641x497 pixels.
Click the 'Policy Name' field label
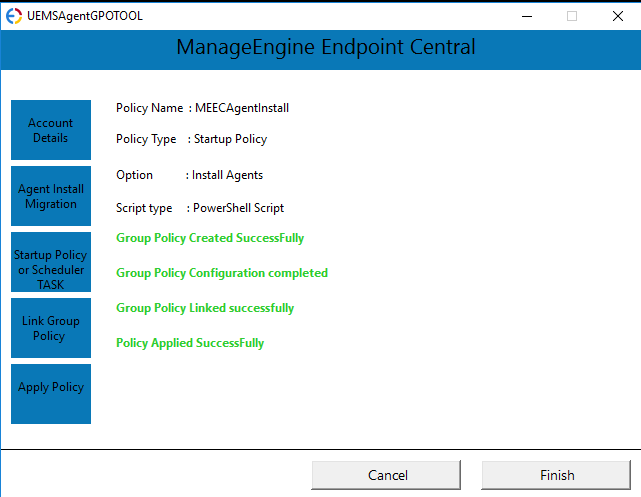pos(150,108)
